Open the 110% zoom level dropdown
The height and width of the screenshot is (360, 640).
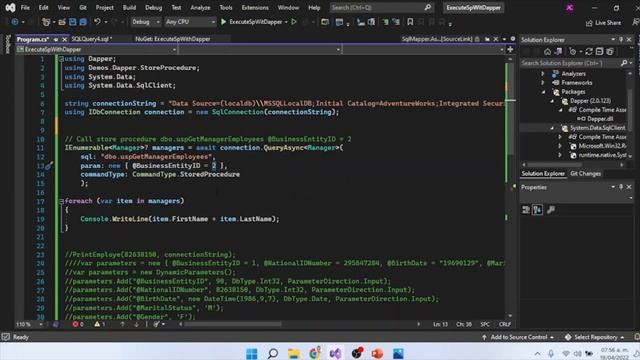29,324
